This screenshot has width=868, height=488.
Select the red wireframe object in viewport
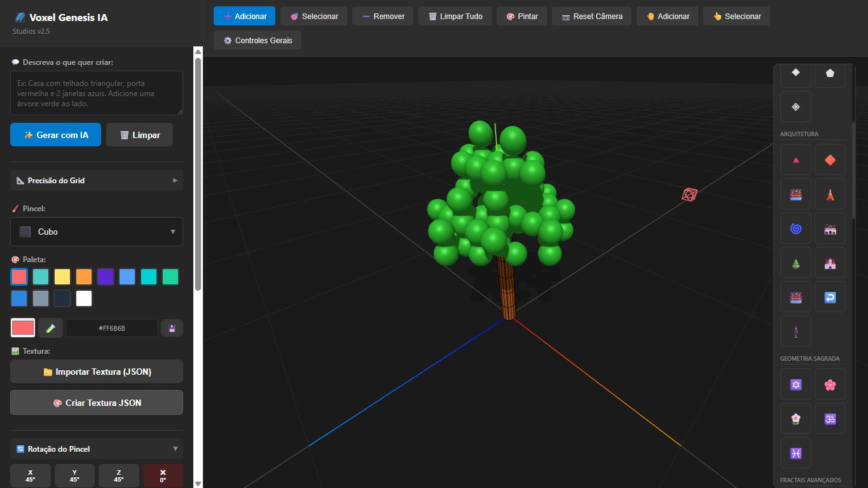pyautogui.click(x=689, y=195)
